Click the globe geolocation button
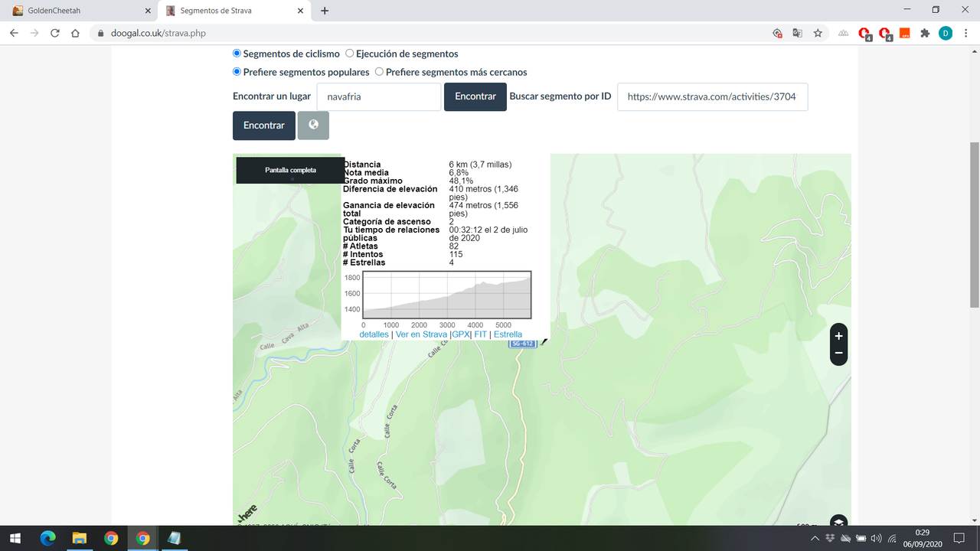Image resolution: width=980 pixels, height=551 pixels. 313,126
